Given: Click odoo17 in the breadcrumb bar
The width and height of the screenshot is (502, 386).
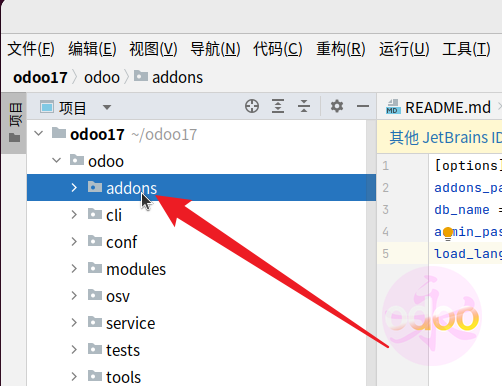Looking at the screenshot, I should click(40, 78).
